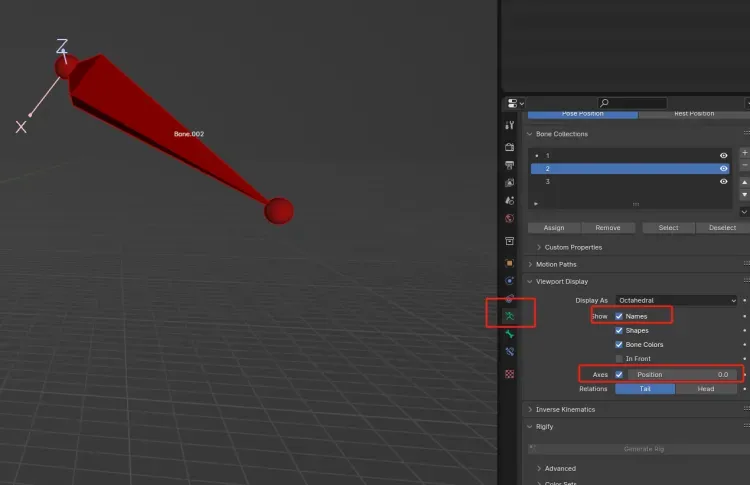Open the Bone properties tab

tap(509, 334)
